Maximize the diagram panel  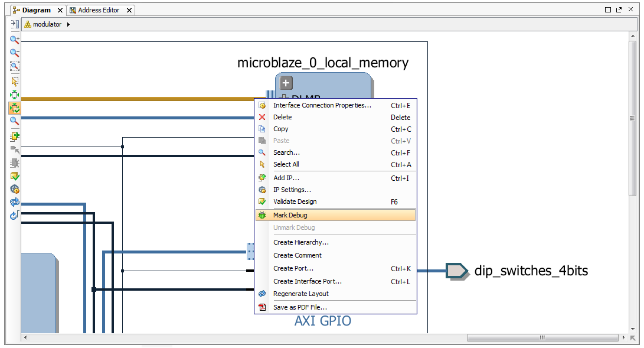pyautogui.click(x=608, y=10)
